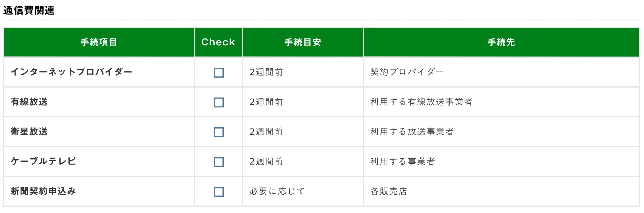Click the 手続項目 column header
Image resolution: width=644 pixels, height=213 pixels.
[99, 42]
